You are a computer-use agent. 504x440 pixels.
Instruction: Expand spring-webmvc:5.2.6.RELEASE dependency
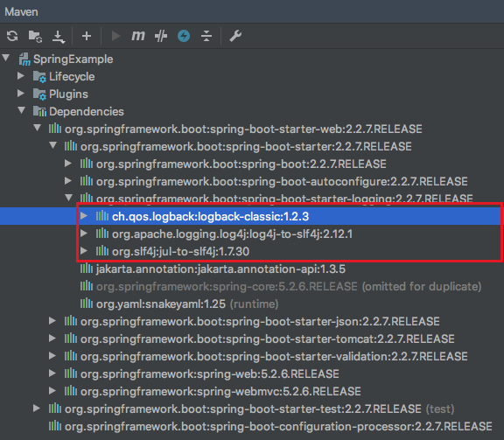point(52,390)
